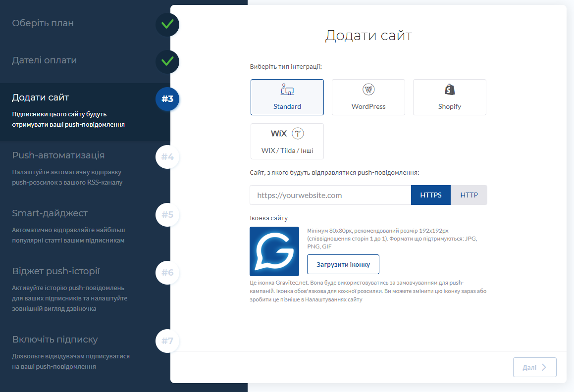Click the Активуйте історію push-повідомлень description

coord(69,298)
